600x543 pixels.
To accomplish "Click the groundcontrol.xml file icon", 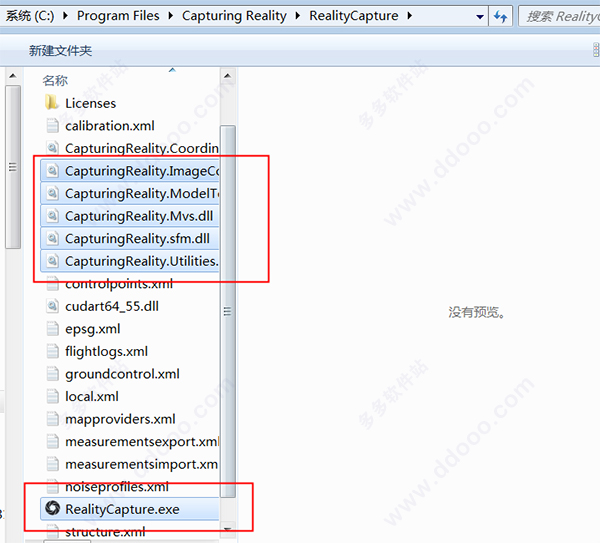I will [53, 374].
